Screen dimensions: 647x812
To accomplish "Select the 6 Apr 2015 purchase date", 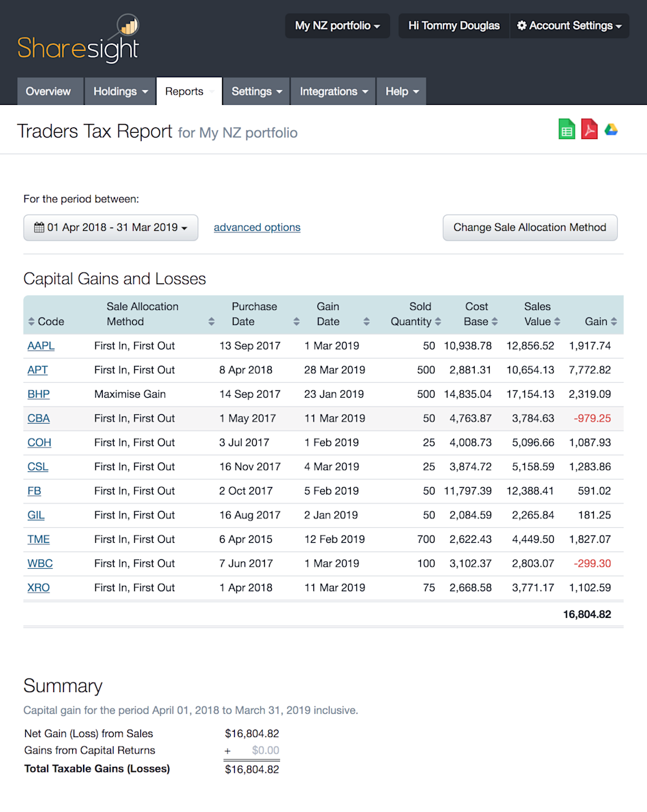I will [x=246, y=539].
